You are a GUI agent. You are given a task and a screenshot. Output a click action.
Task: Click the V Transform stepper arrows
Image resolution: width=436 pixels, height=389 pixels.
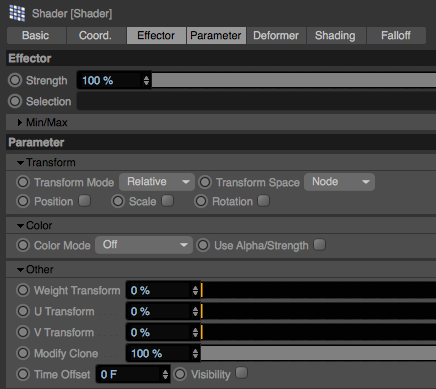pos(195,332)
